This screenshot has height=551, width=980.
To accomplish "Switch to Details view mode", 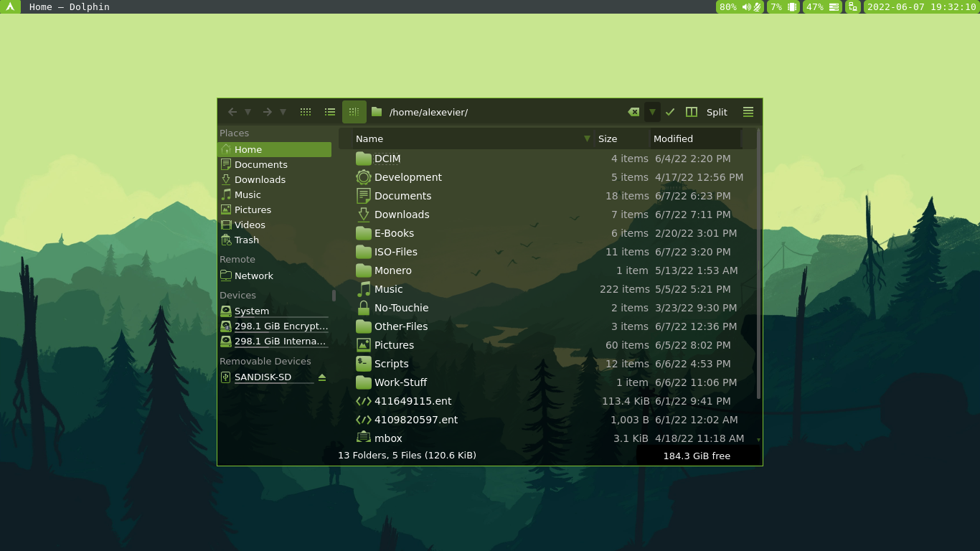I will tap(354, 112).
